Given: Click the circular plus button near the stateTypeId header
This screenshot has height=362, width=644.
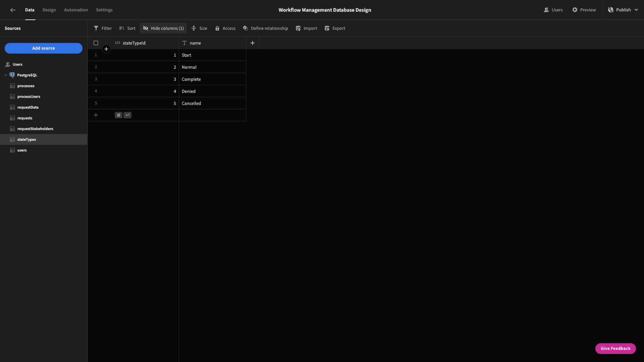Looking at the screenshot, I should tap(106, 49).
